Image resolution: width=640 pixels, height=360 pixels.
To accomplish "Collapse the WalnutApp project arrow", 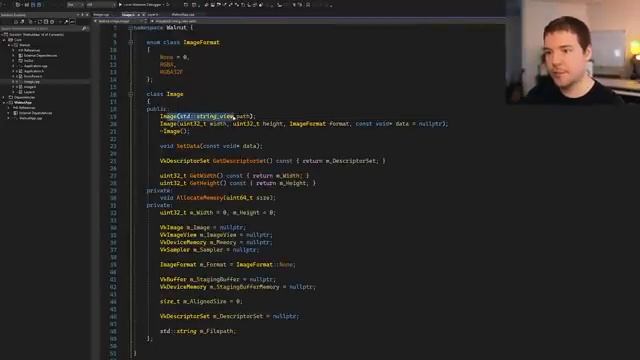I will click(4, 102).
